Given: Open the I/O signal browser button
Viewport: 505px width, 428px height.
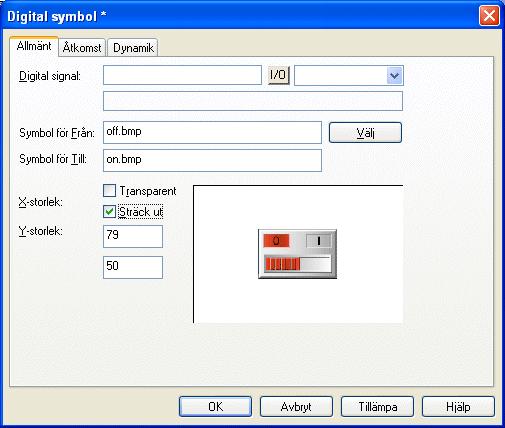Looking at the screenshot, I should tap(278, 75).
